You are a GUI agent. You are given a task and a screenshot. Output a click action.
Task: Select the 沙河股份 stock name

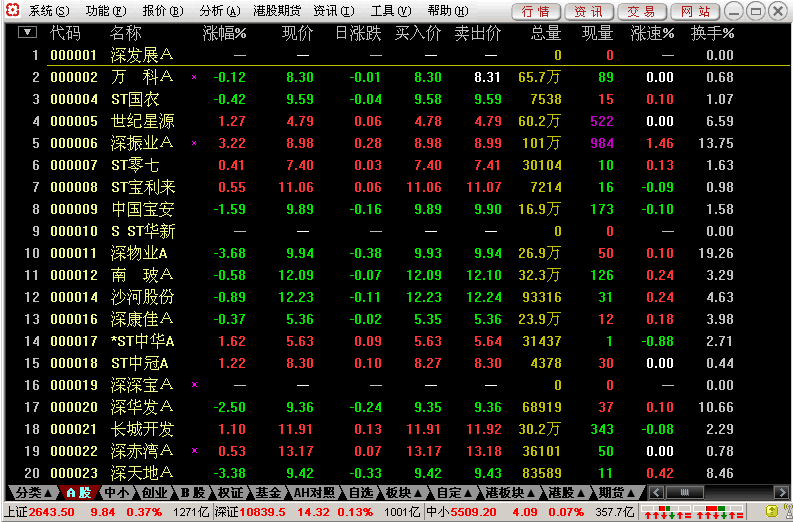(x=143, y=297)
